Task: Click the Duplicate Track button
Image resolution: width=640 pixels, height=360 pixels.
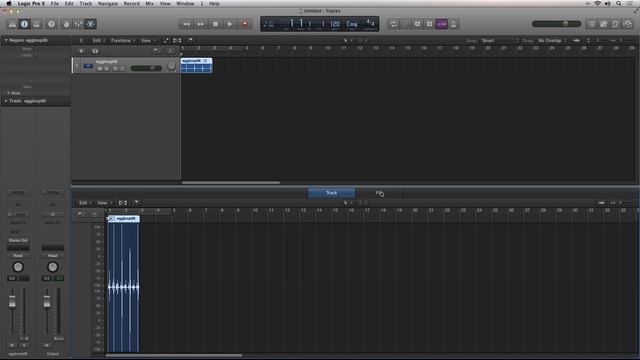Action: (95, 51)
